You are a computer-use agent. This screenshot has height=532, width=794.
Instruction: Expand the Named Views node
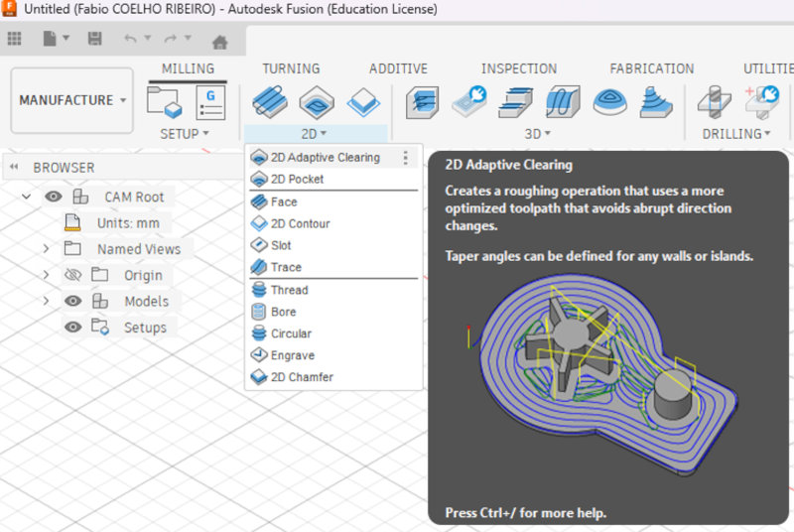tap(46, 248)
